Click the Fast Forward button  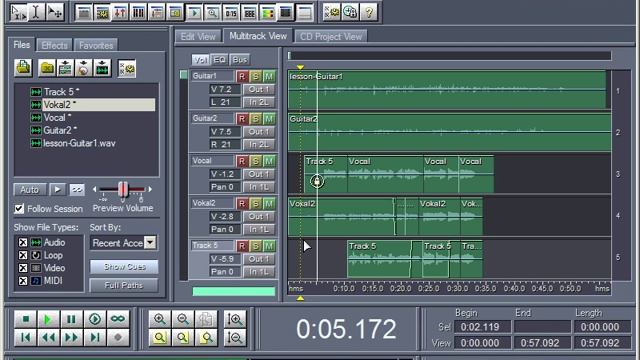[71, 338]
